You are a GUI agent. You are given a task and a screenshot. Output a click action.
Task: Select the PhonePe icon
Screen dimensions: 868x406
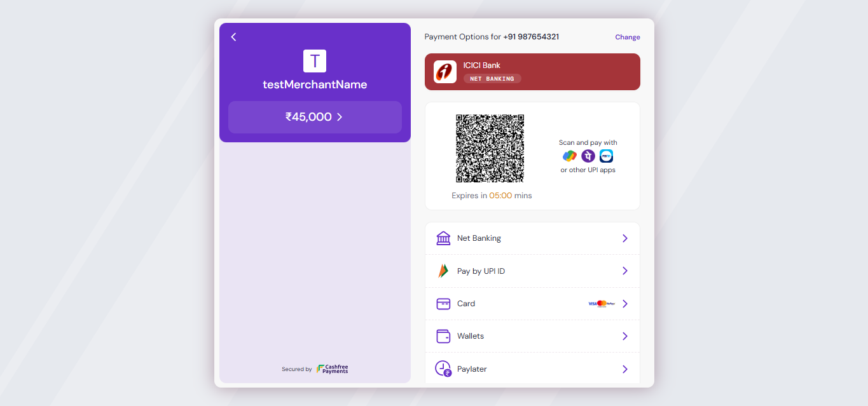(x=588, y=156)
